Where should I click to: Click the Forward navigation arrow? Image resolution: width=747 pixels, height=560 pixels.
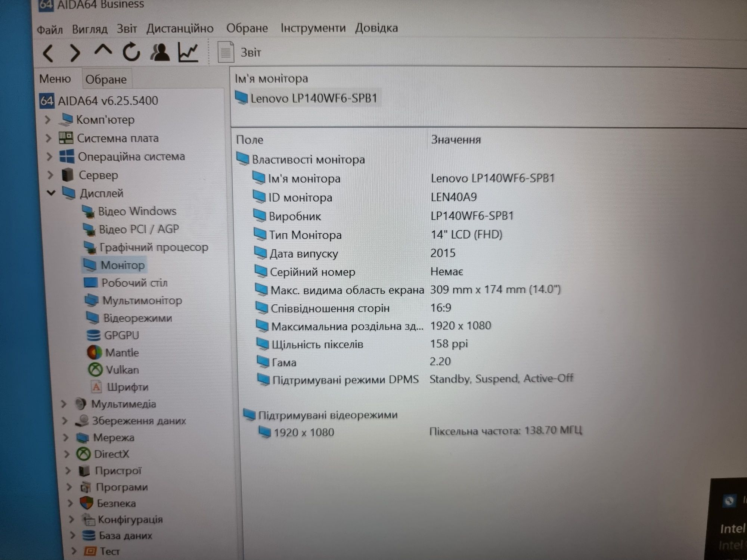pyautogui.click(x=75, y=53)
